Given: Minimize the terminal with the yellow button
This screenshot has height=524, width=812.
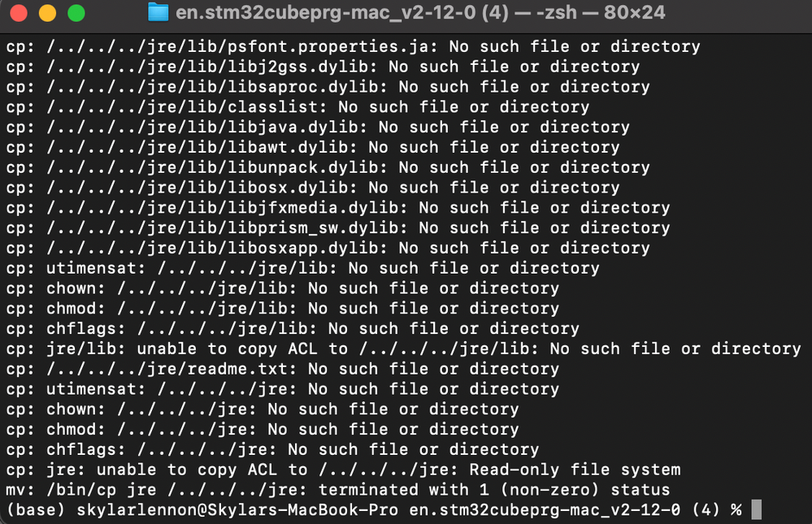Looking at the screenshot, I should pos(48,13).
